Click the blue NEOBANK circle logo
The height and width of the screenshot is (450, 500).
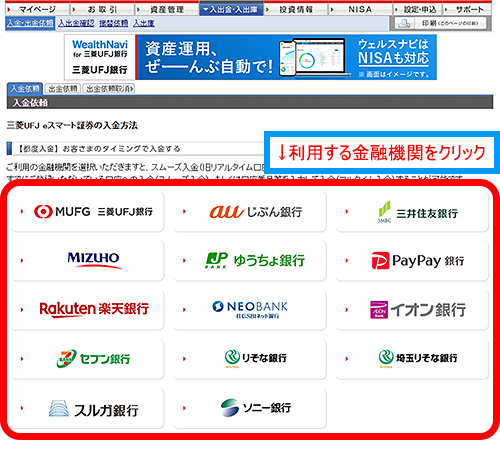click(218, 306)
